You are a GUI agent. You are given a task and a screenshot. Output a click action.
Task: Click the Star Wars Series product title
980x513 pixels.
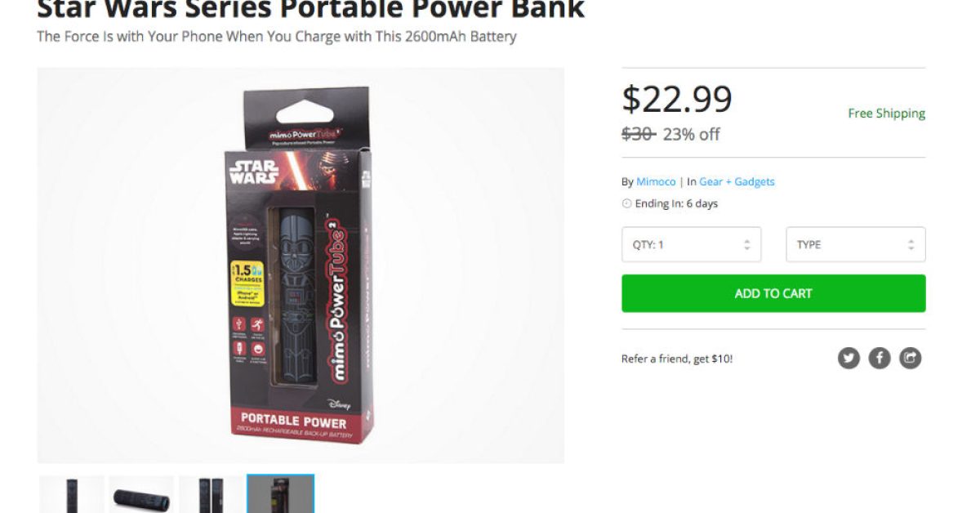click(310, 10)
